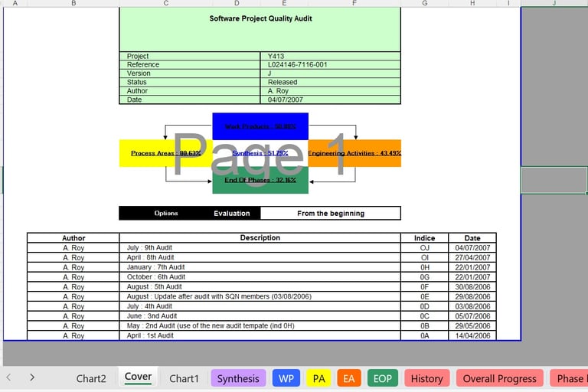The height and width of the screenshot is (392, 588).
Task: Click the next sheet navigation arrow
Action: (32, 377)
